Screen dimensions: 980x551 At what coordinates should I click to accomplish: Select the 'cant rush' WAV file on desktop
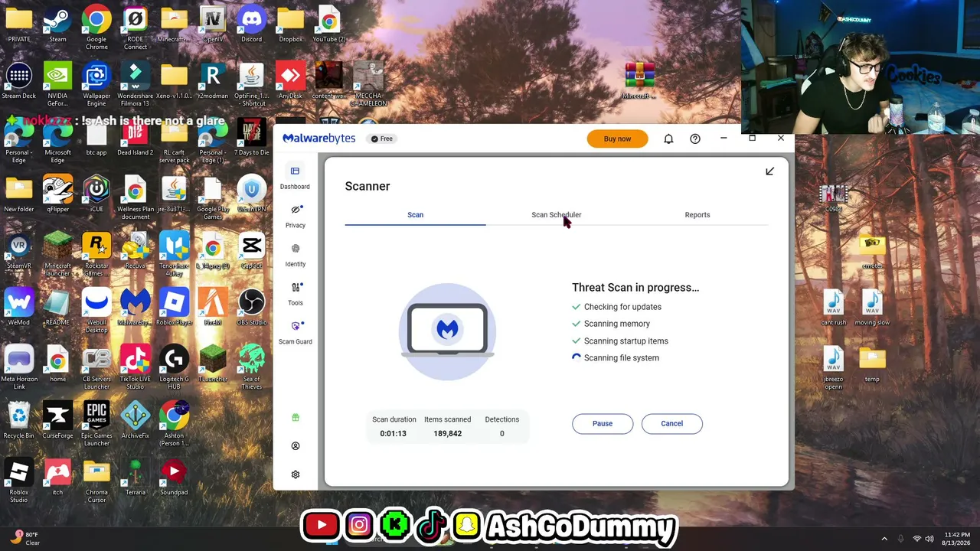tap(834, 308)
